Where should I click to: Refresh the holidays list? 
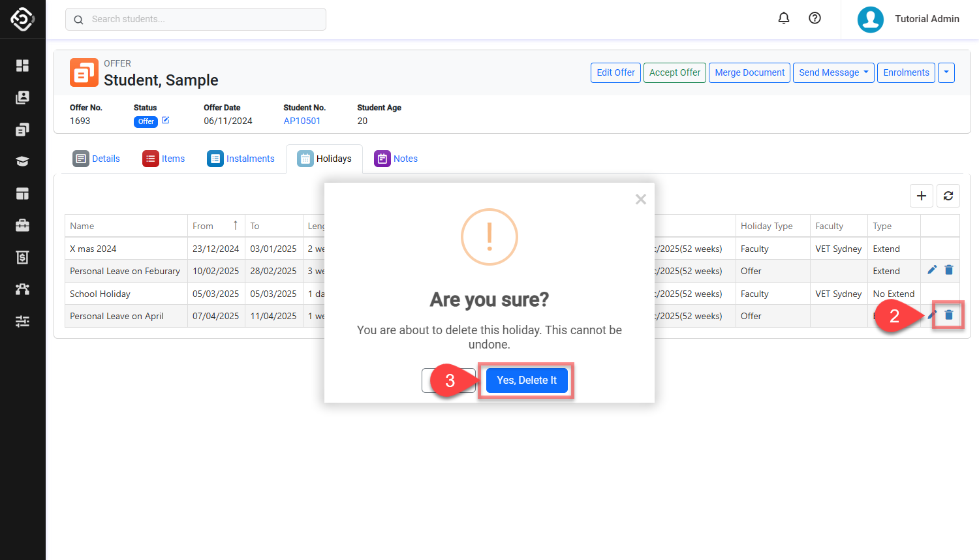[x=948, y=196]
